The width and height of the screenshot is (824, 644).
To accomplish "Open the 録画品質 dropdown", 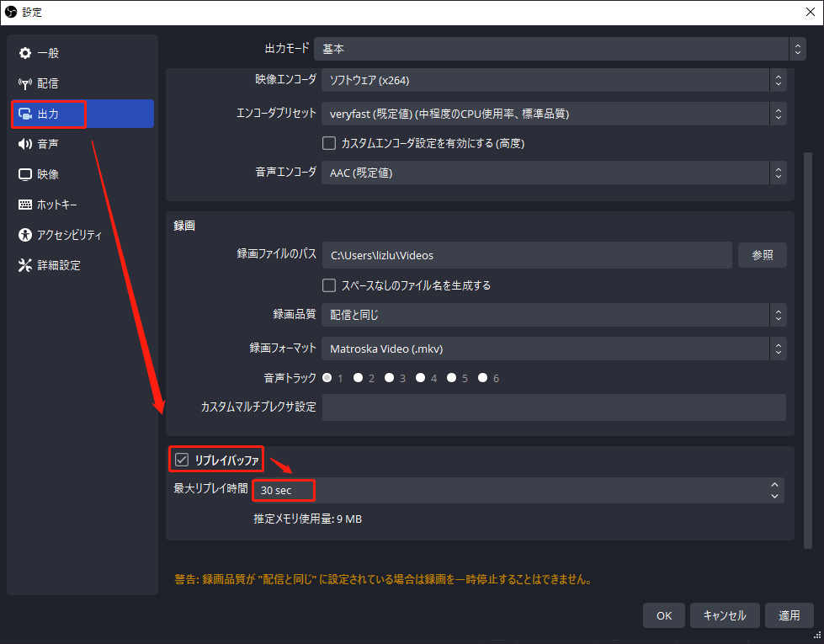I will 554,315.
